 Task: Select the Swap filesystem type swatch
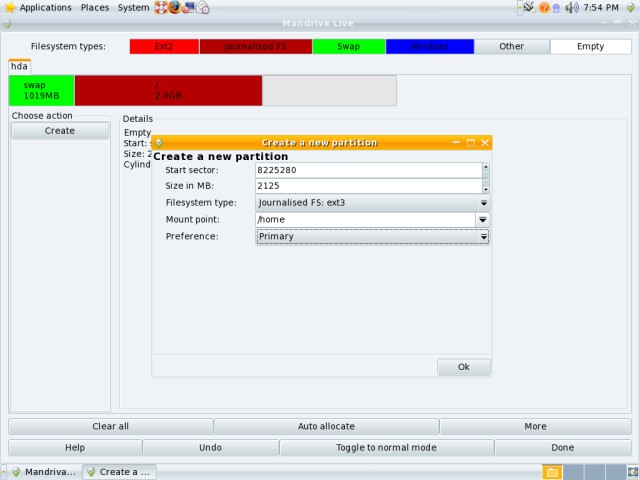coord(349,46)
